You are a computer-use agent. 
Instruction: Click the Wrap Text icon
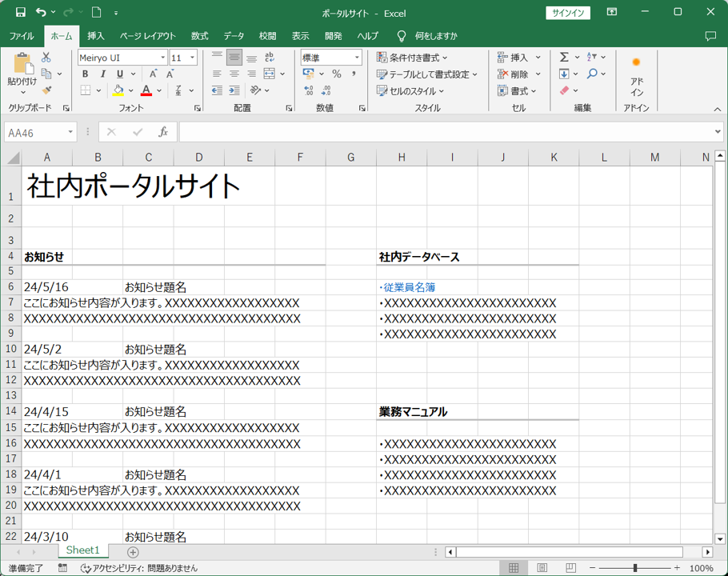click(x=270, y=58)
